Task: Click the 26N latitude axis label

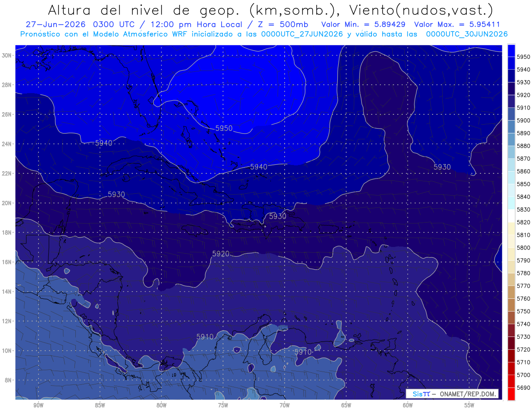Action: 7,114
